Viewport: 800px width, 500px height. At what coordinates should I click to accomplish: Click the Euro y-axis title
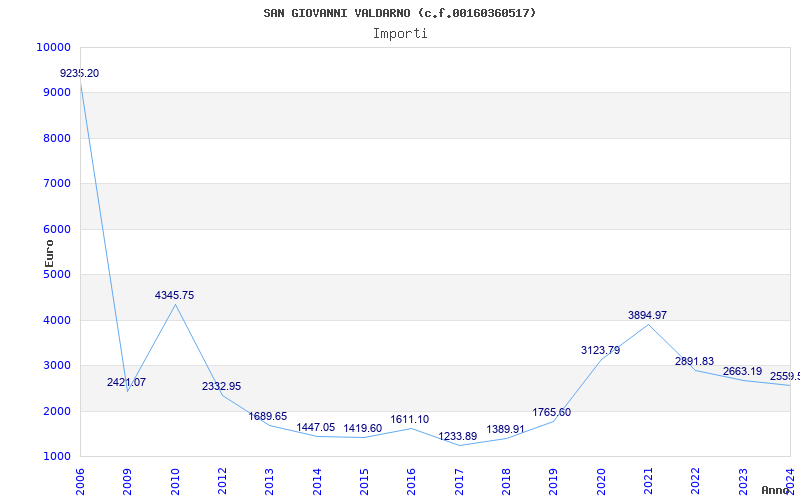[x=49, y=254]
